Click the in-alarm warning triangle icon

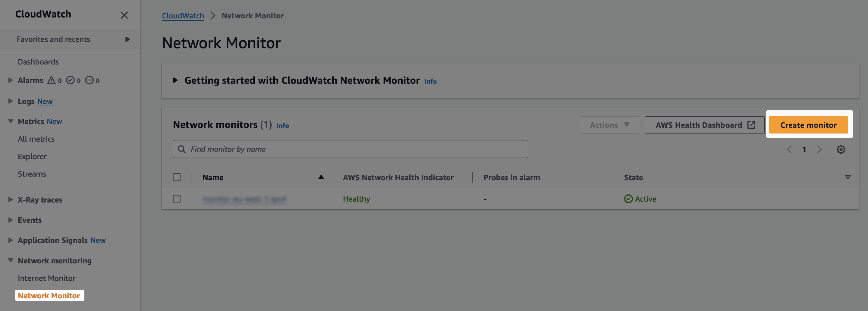(x=51, y=80)
